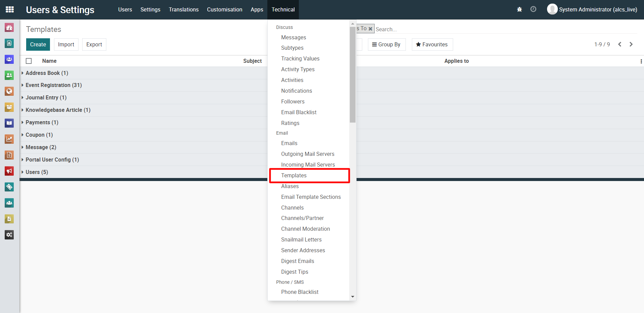Expand the Users (5) group row

37,172
